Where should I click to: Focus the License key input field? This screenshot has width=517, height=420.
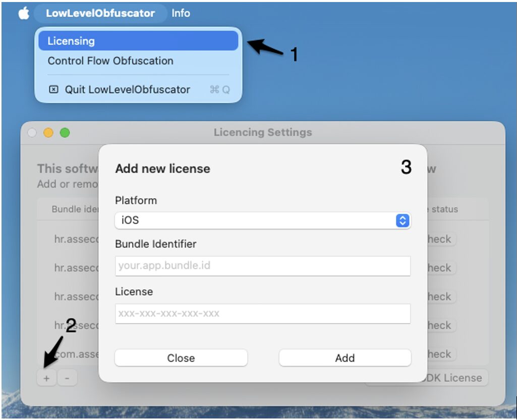tap(262, 314)
